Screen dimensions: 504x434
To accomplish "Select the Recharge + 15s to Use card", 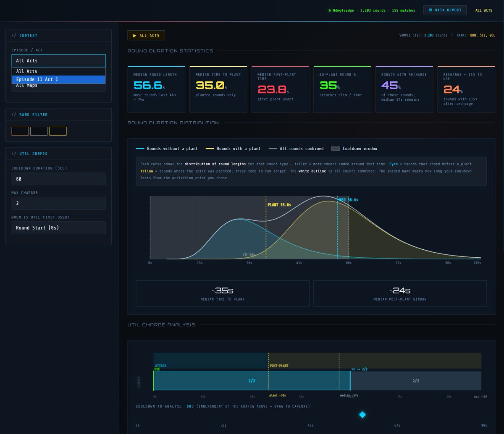I will point(466,89).
